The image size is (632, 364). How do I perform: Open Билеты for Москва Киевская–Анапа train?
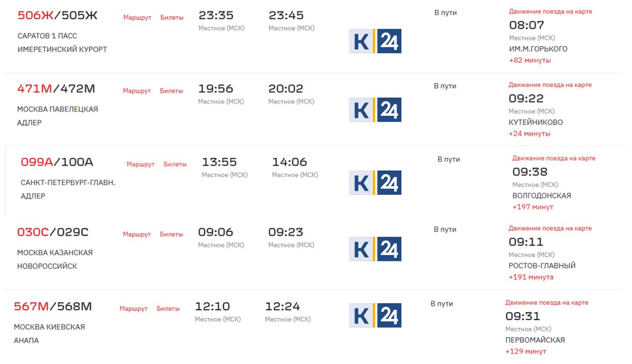click(x=168, y=309)
